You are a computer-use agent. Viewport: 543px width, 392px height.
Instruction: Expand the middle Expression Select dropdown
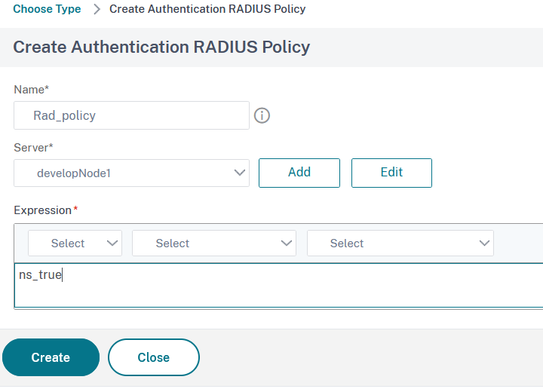point(213,243)
